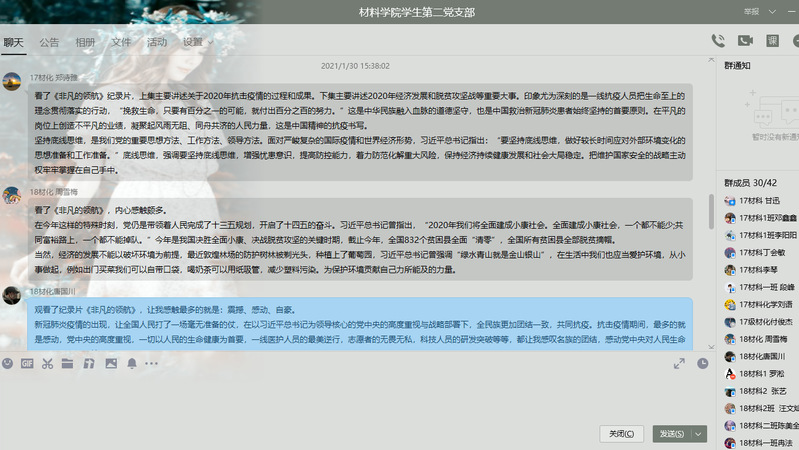Screen dimensions: 799x450
Task: Start a group video call
Action: coord(745,41)
